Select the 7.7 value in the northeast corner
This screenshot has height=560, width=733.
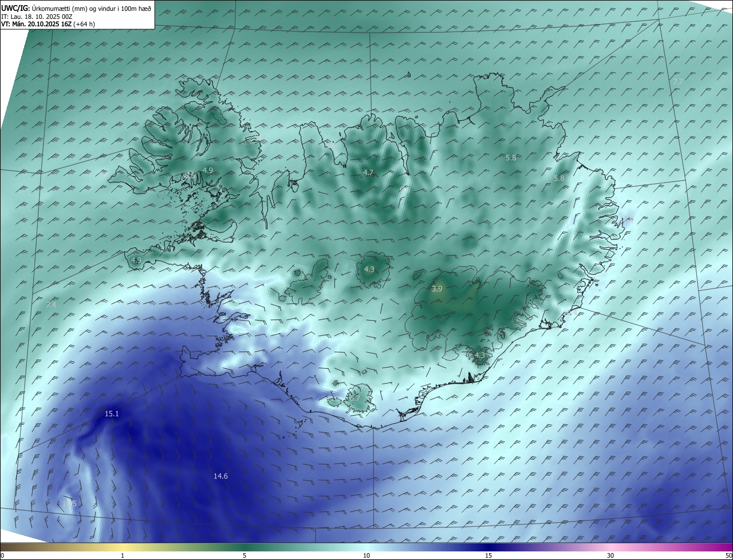point(677,82)
